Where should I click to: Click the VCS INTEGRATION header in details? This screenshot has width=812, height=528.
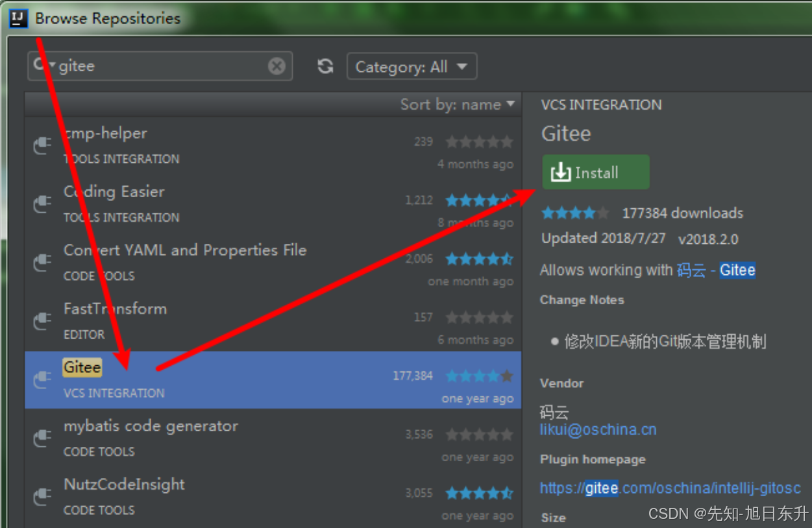[x=602, y=104]
